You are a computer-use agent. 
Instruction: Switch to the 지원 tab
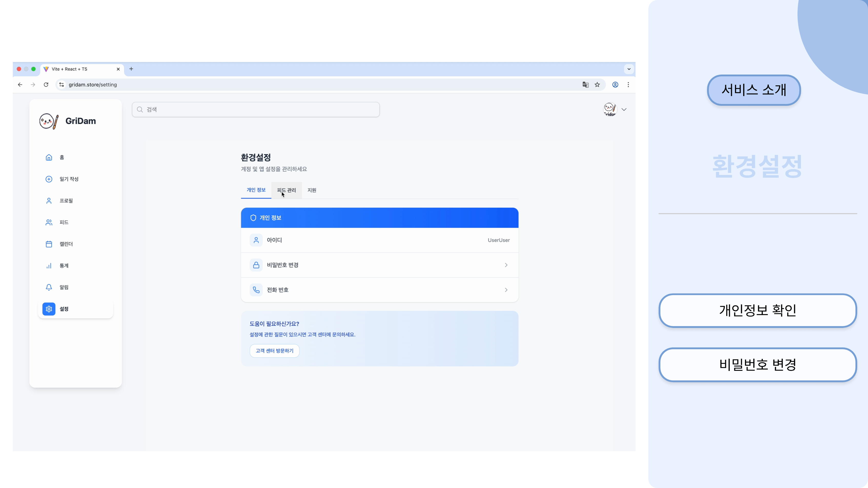click(x=312, y=190)
